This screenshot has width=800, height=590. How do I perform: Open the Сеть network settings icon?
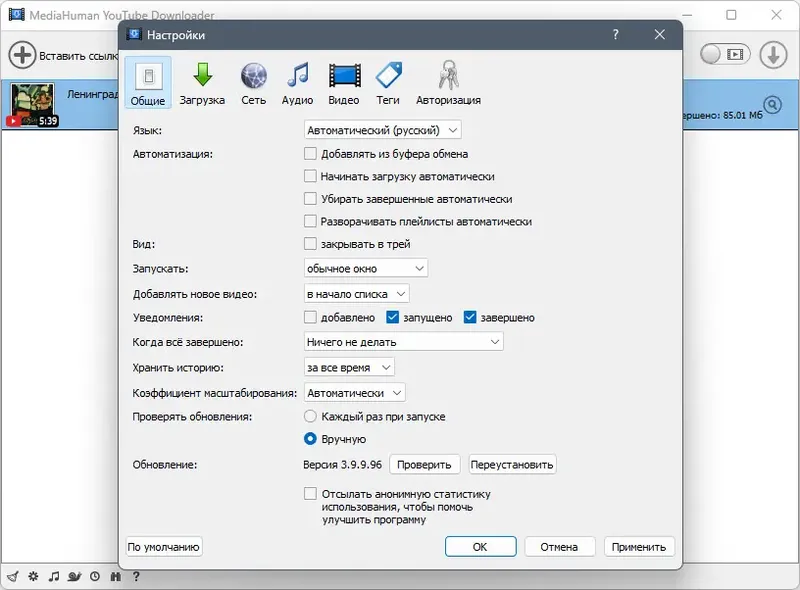254,82
